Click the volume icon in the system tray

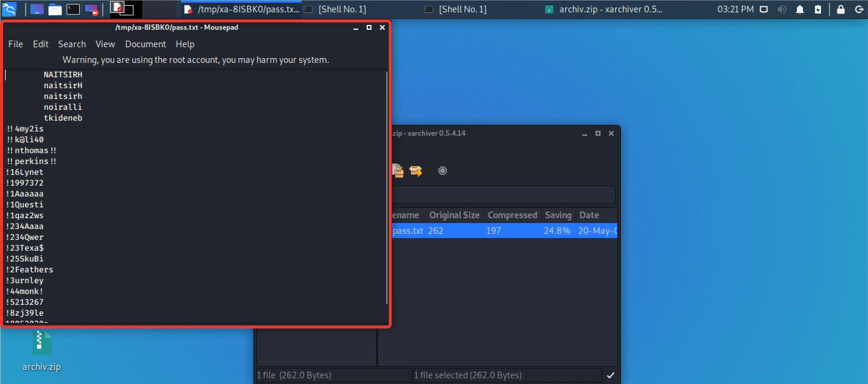point(782,9)
